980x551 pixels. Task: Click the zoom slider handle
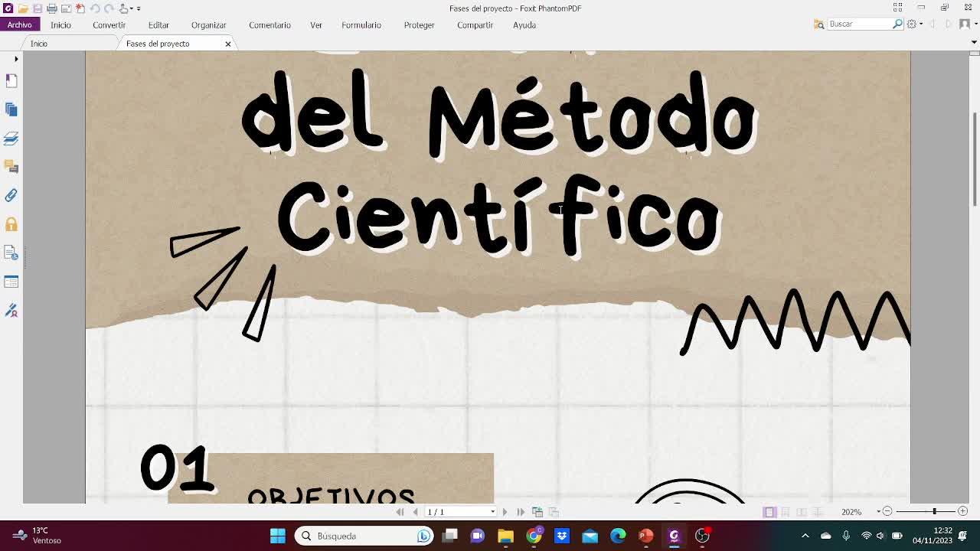934,511
